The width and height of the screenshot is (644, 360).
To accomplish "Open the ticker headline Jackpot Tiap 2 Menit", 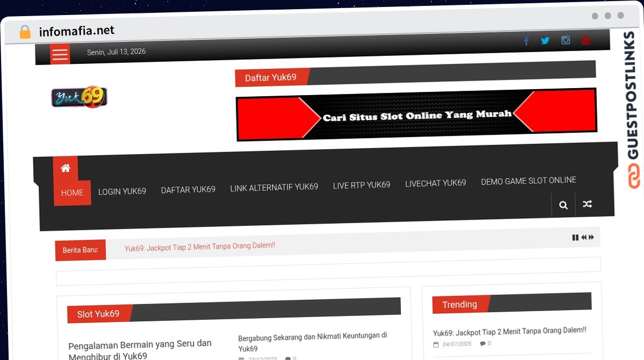I will [x=200, y=247].
